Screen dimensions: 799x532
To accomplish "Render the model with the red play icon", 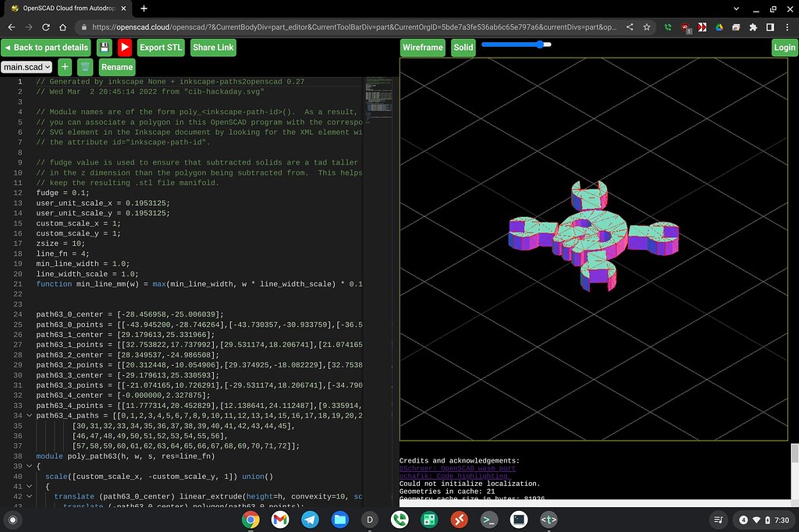I will pyautogui.click(x=124, y=47).
